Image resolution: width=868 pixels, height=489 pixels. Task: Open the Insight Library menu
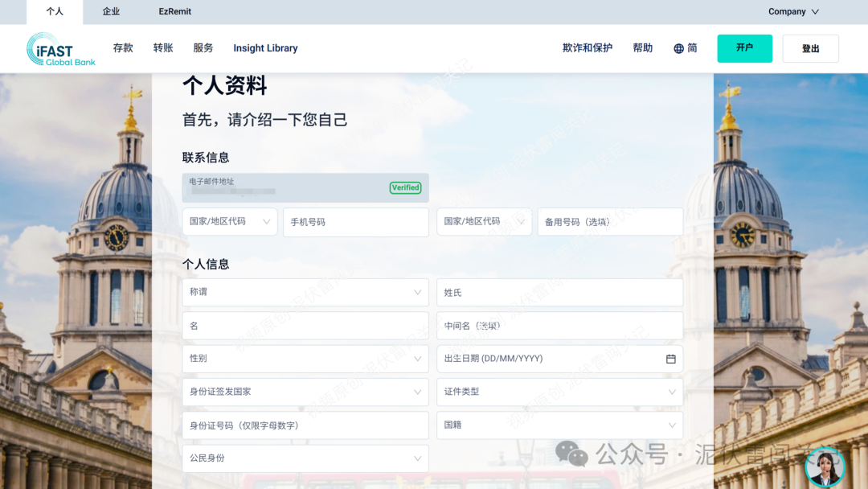(265, 48)
